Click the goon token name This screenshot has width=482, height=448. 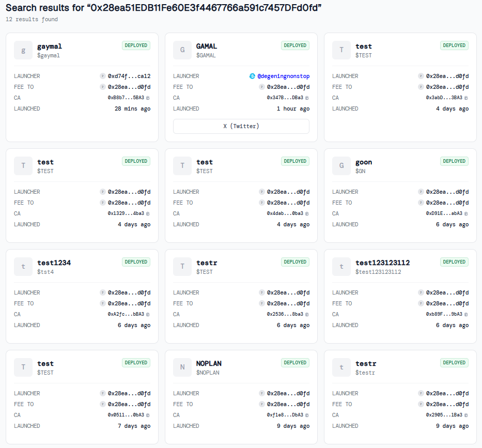point(364,162)
